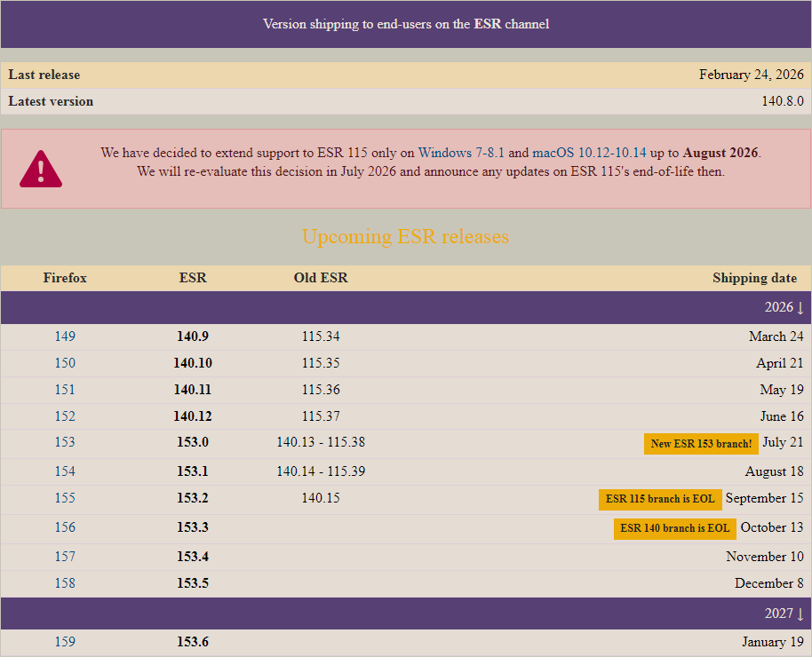Click the bold 'August 2026' text

click(720, 153)
